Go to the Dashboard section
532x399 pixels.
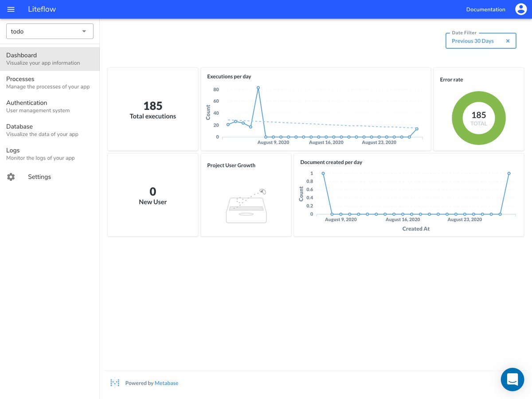(x=50, y=59)
